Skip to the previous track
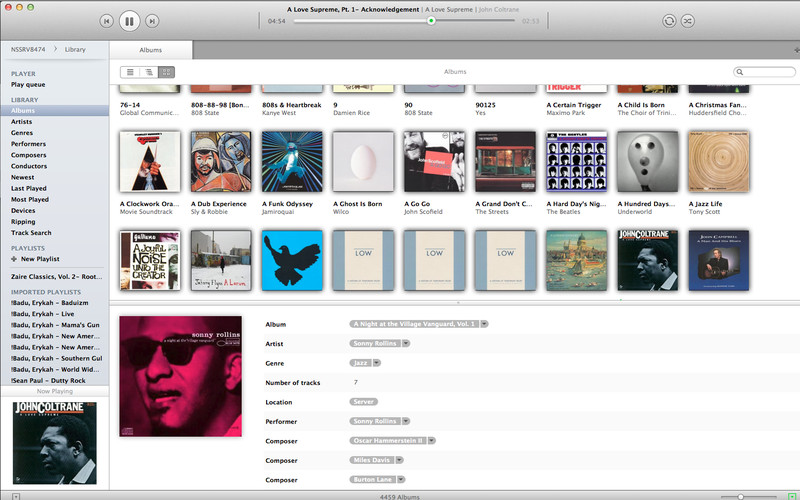The height and width of the screenshot is (500, 800). pos(106,21)
